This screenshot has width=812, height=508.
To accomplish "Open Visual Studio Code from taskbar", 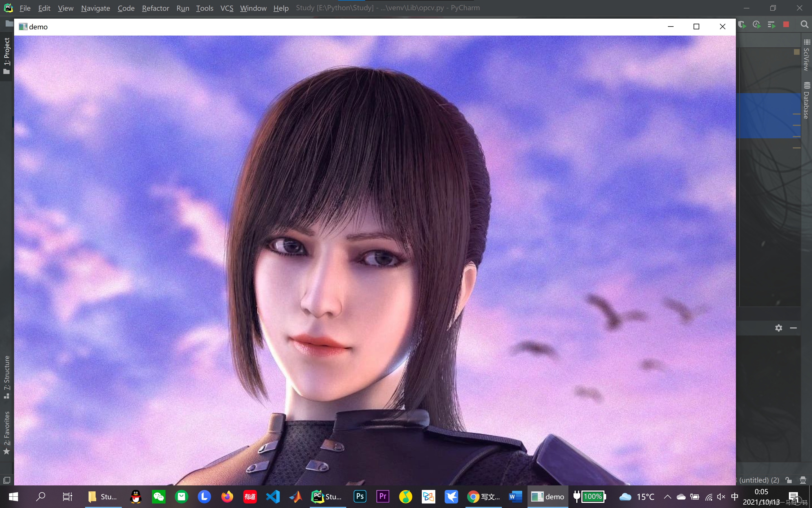I will coord(273,497).
